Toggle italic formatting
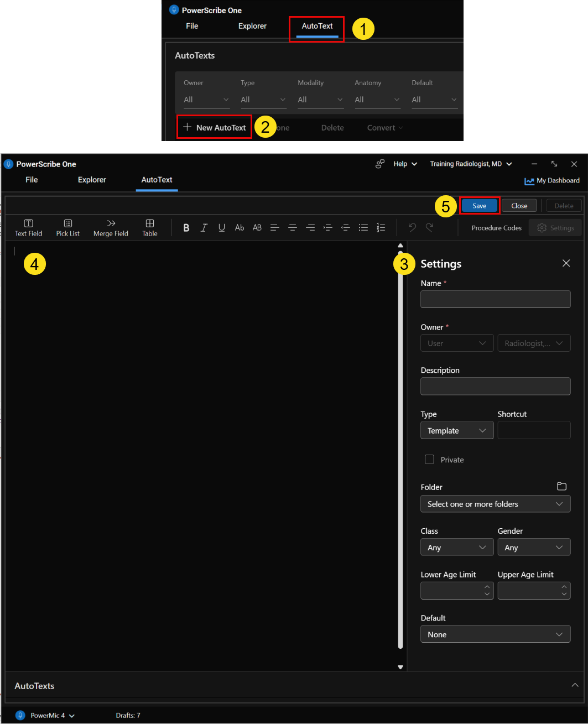 [x=204, y=228]
